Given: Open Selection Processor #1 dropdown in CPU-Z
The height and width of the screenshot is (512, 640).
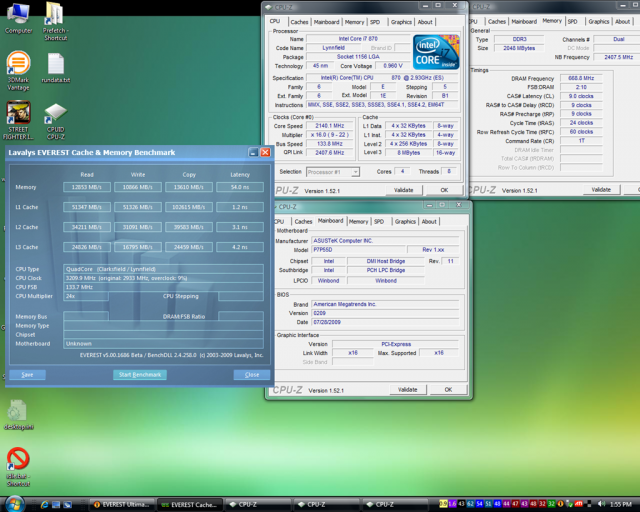Looking at the screenshot, I should [x=333, y=172].
